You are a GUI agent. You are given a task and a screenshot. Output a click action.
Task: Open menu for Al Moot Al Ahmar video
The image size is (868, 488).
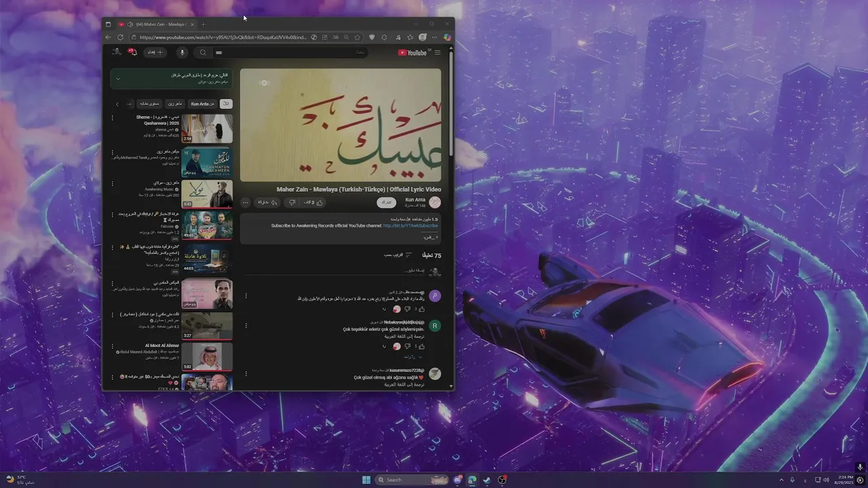113,346
